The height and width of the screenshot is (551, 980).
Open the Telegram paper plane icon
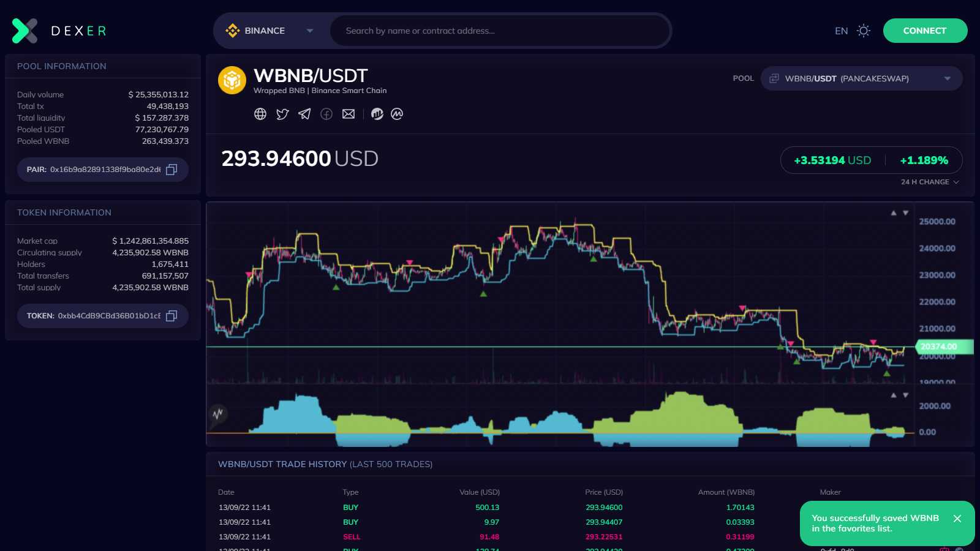[304, 114]
